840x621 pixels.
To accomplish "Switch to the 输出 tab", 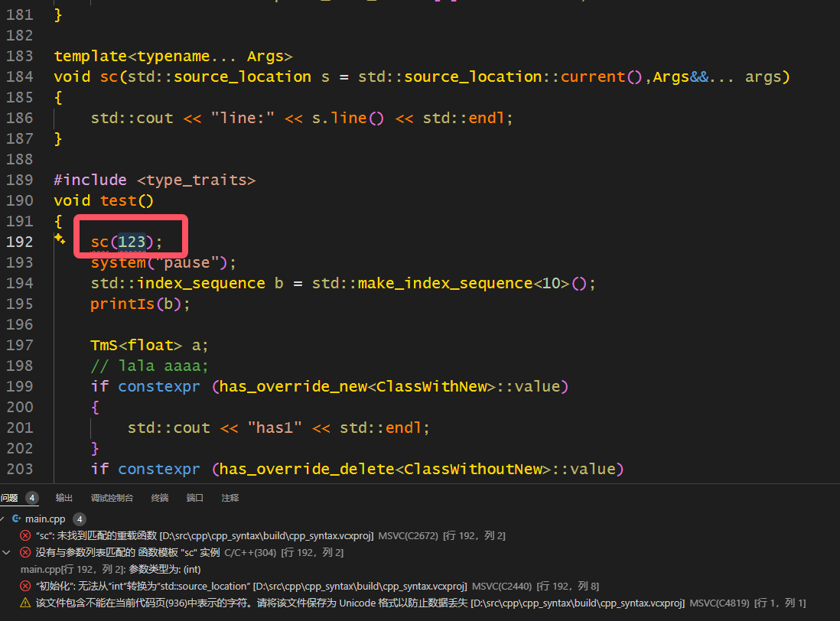I will pos(64,498).
